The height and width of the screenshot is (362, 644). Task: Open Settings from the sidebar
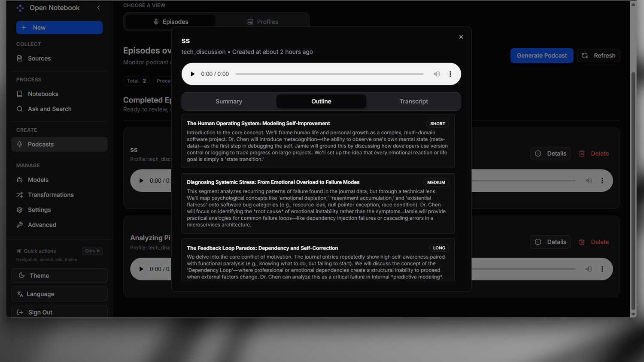click(59, 210)
